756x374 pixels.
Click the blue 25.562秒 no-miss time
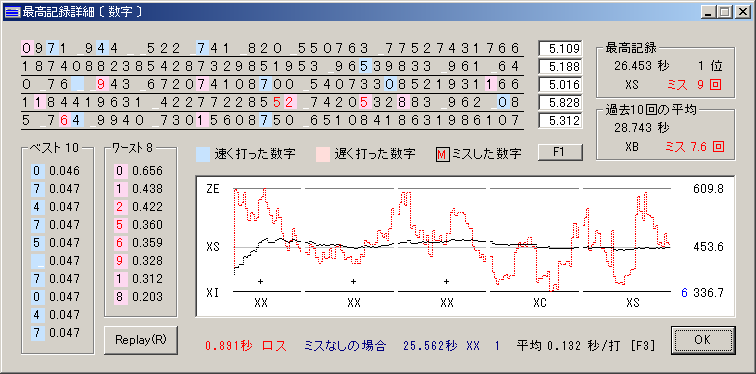point(430,346)
